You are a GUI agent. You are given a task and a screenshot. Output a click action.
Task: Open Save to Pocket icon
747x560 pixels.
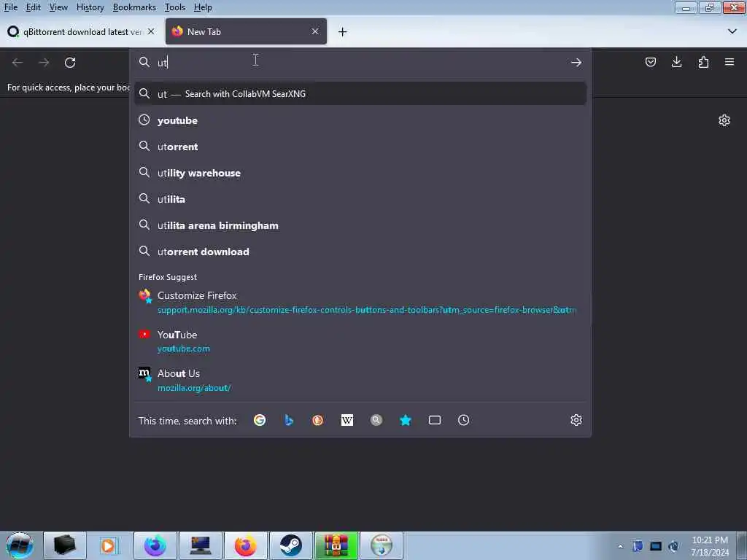(x=650, y=63)
